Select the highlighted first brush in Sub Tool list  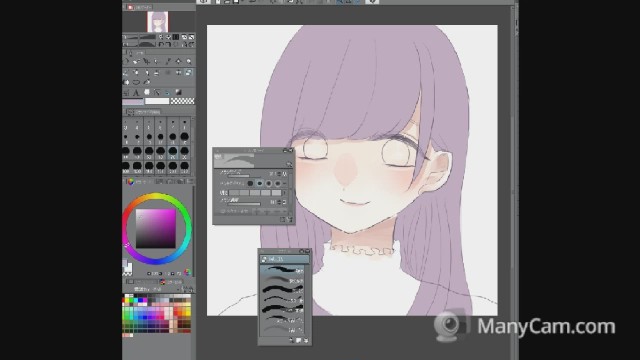click(x=282, y=269)
